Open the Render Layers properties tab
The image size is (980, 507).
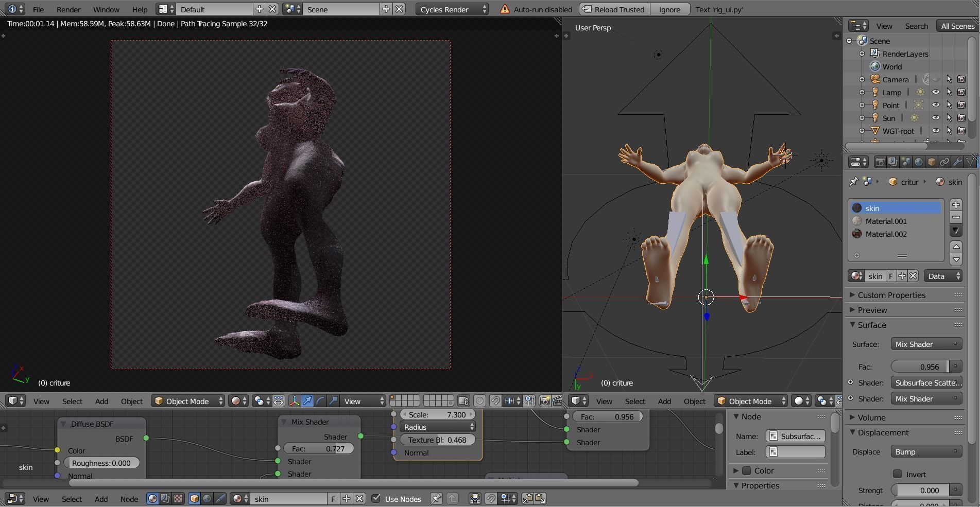click(x=893, y=162)
